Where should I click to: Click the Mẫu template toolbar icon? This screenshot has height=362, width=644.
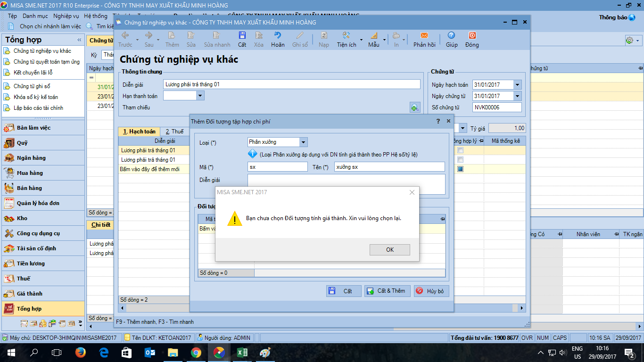tap(373, 35)
